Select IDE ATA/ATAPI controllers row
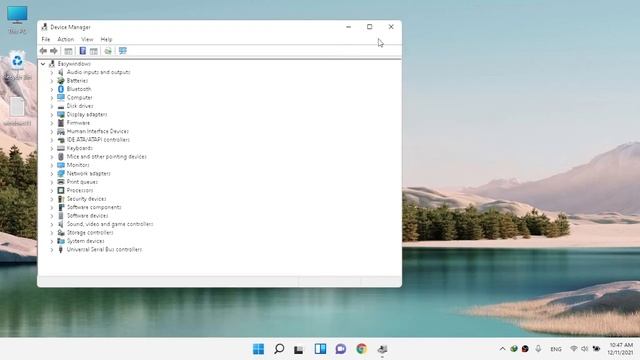The image size is (640, 360). [x=93, y=140]
